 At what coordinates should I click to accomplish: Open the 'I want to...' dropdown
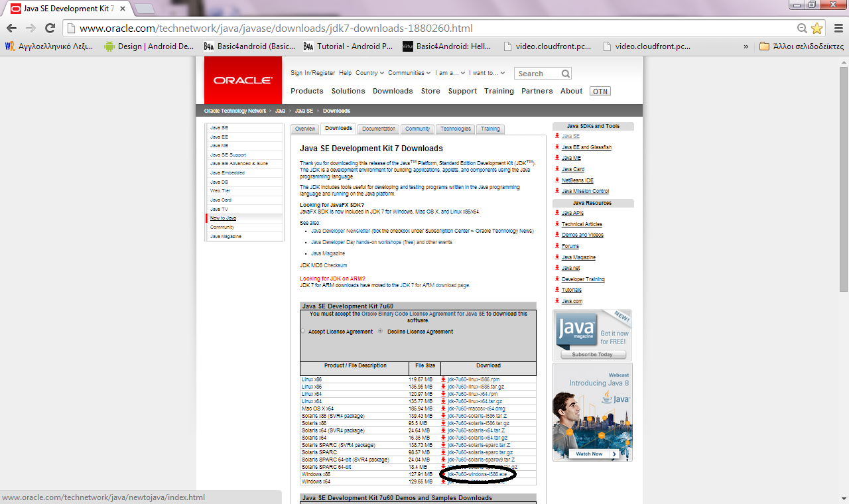pos(487,73)
